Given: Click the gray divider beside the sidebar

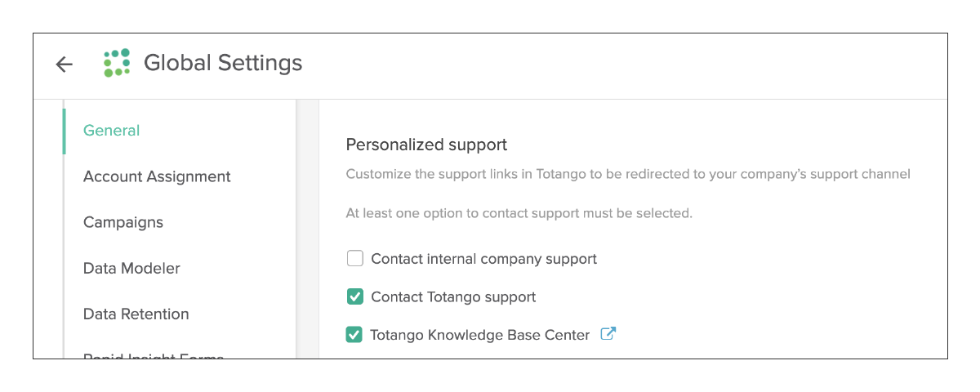Looking at the screenshot, I should click(x=308, y=229).
